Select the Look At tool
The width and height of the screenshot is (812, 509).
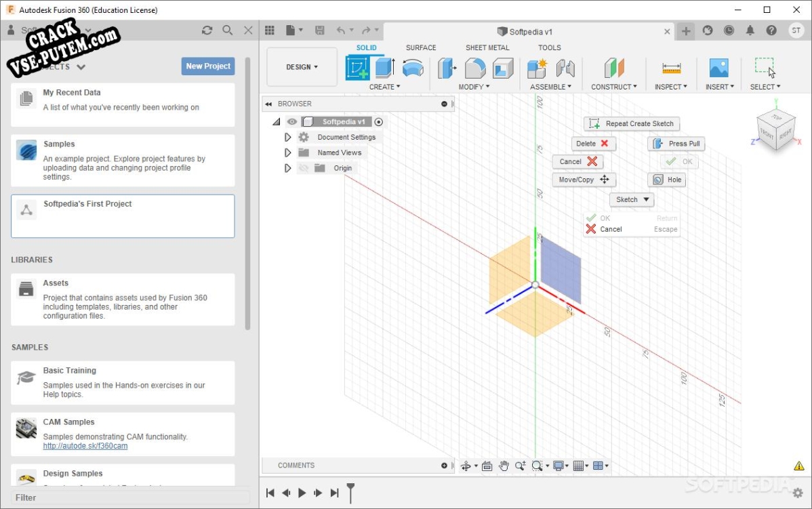[487, 466]
